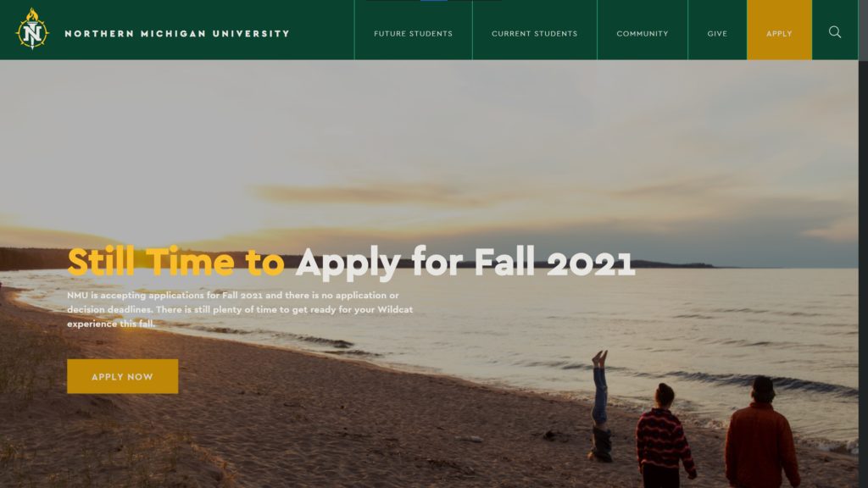
Task: Click the cloudy sky in hero image
Action: pos(429,138)
